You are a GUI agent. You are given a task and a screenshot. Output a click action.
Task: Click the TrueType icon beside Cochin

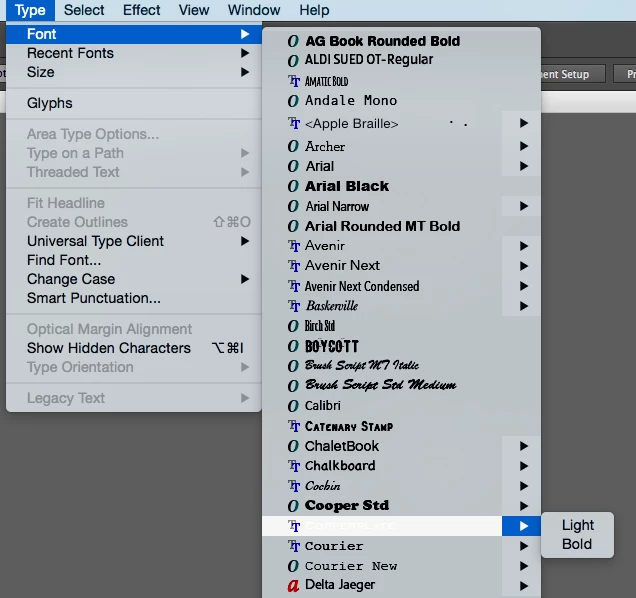click(294, 486)
